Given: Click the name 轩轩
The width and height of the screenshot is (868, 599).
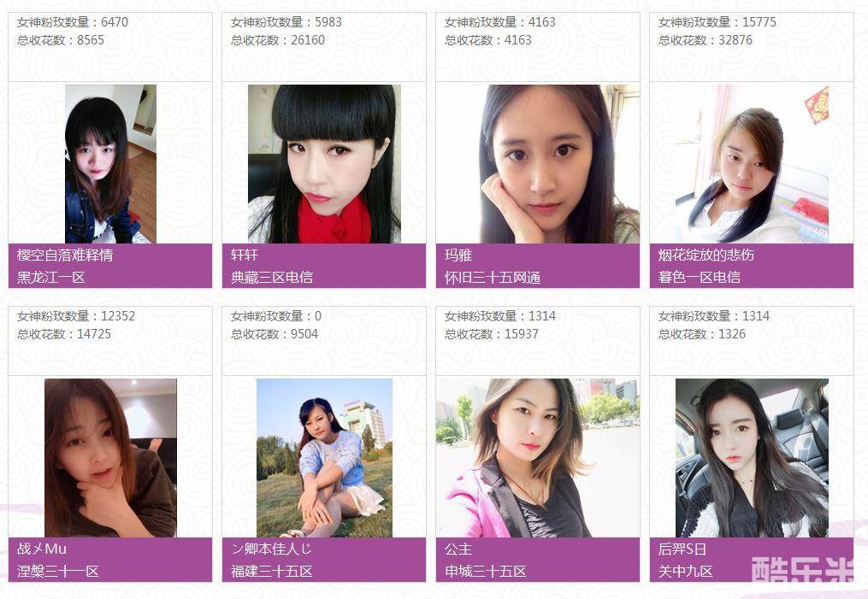Looking at the screenshot, I should pyautogui.click(x=245, y=255).
